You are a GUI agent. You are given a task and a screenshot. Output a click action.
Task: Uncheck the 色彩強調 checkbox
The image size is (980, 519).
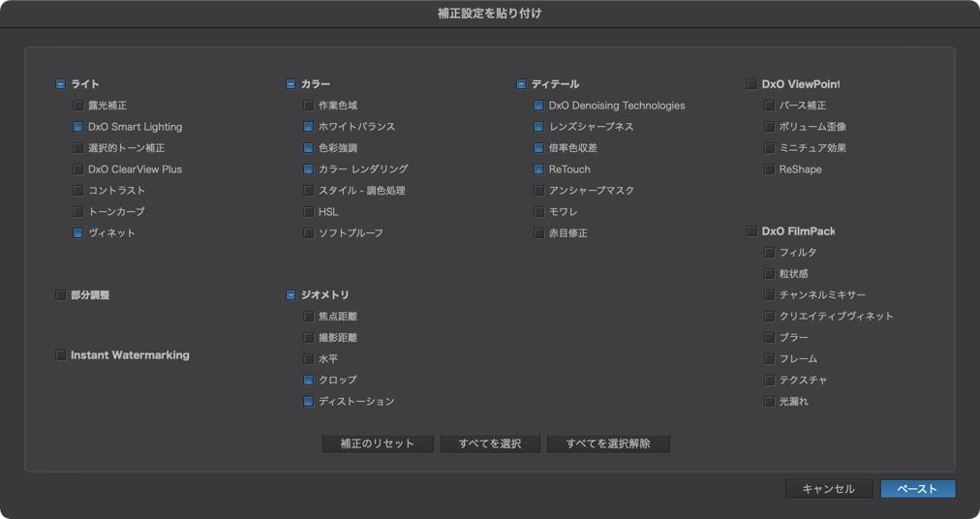308,148
